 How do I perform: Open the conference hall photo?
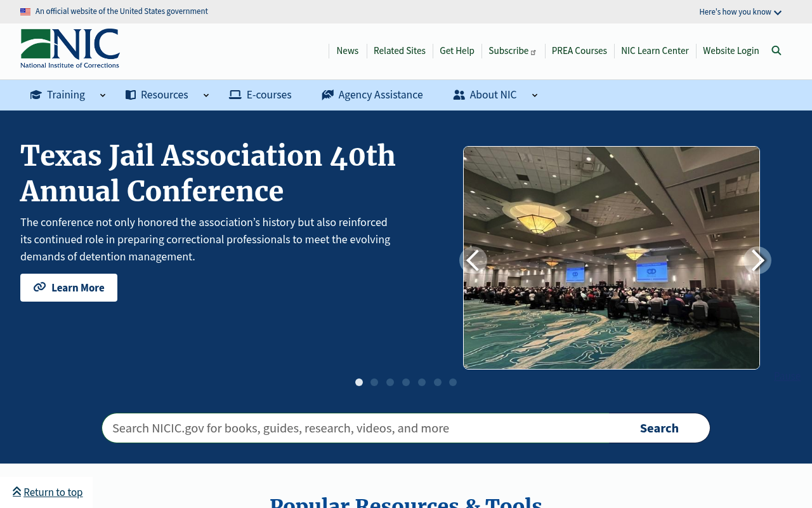(x=612, y=258)
